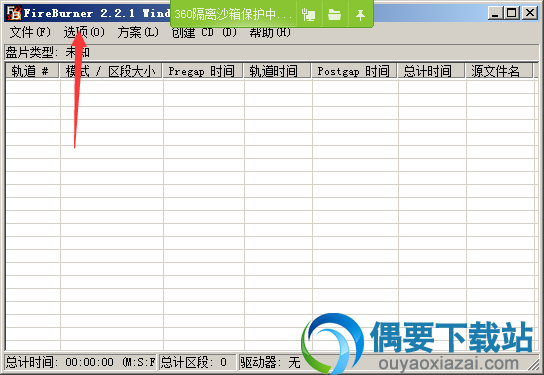
Task: Close the FireBurner window
Action: click(x=530, y=13)
